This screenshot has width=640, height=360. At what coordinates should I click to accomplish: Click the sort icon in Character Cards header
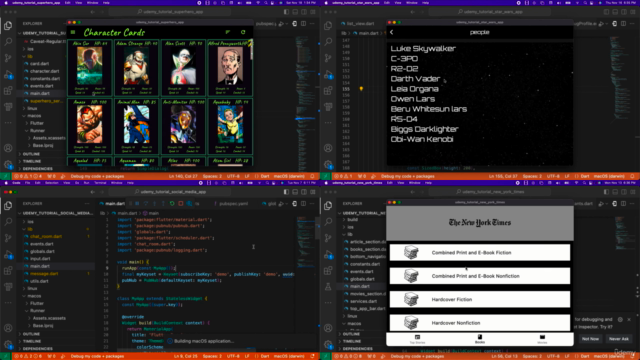(228, 32)
